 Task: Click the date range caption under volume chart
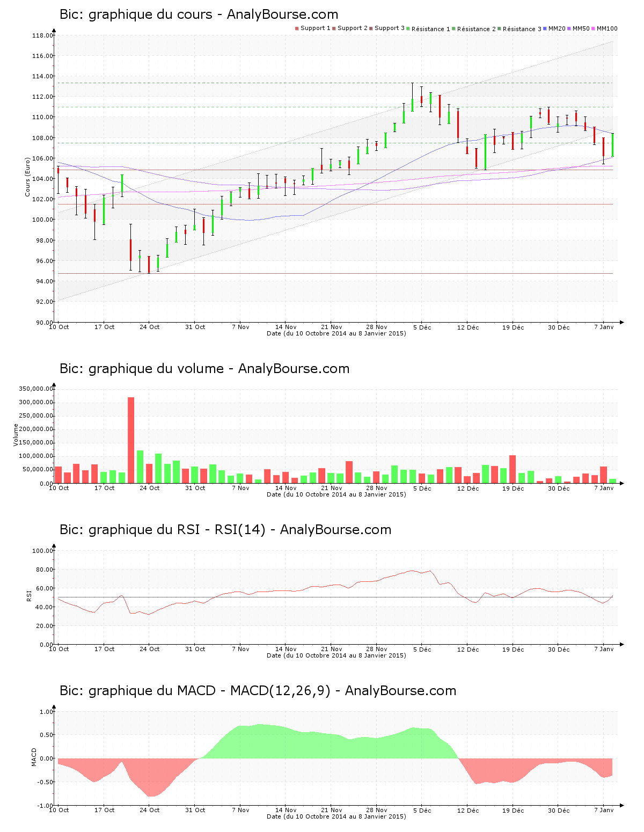(336, 494)
